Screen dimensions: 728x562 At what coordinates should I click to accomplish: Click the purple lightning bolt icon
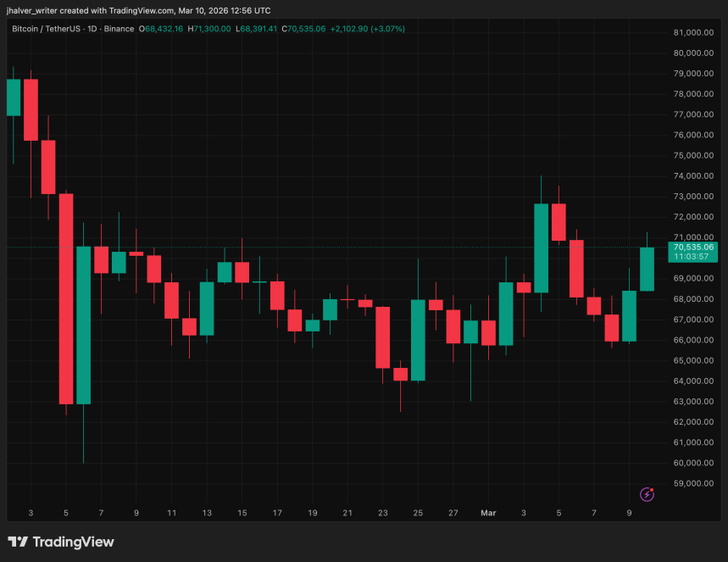point(647,493)
